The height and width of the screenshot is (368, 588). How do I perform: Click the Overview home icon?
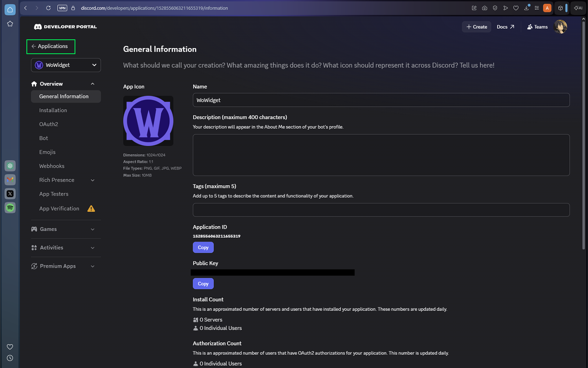[34, 84]
